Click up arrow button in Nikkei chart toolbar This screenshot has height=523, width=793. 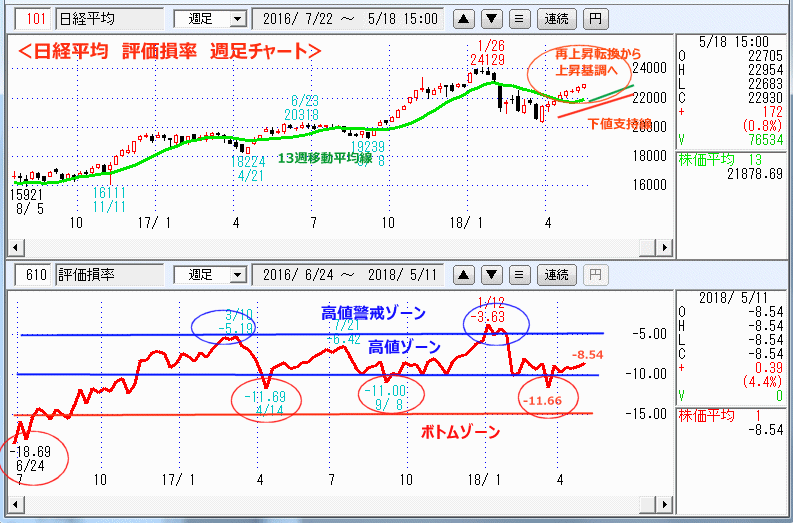click(x=465, y=18)
